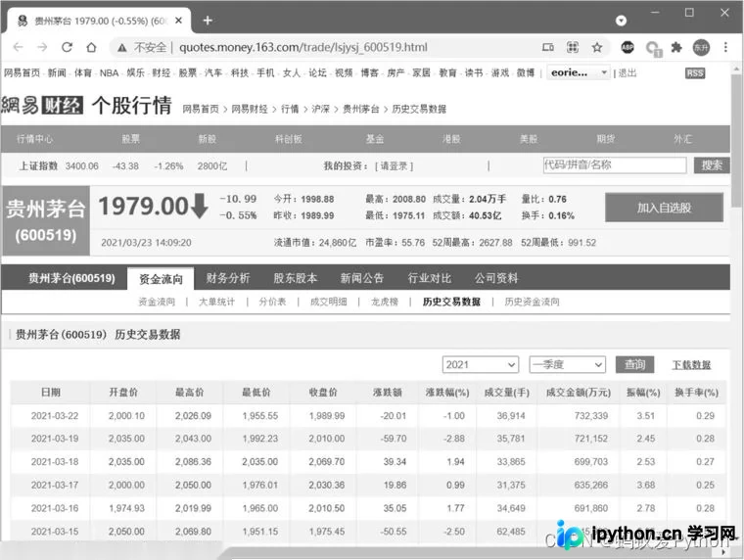Open the AdBlock Plus extension

coord(628,47)
